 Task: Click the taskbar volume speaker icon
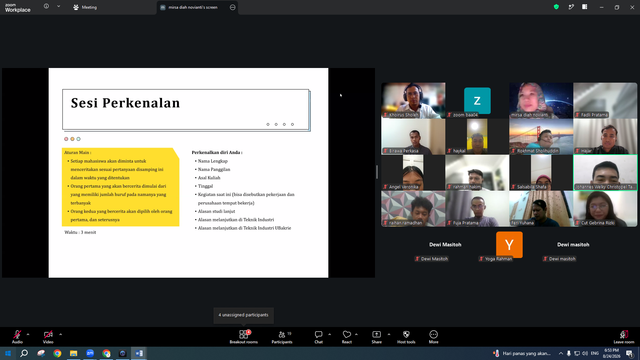[585, 353]
